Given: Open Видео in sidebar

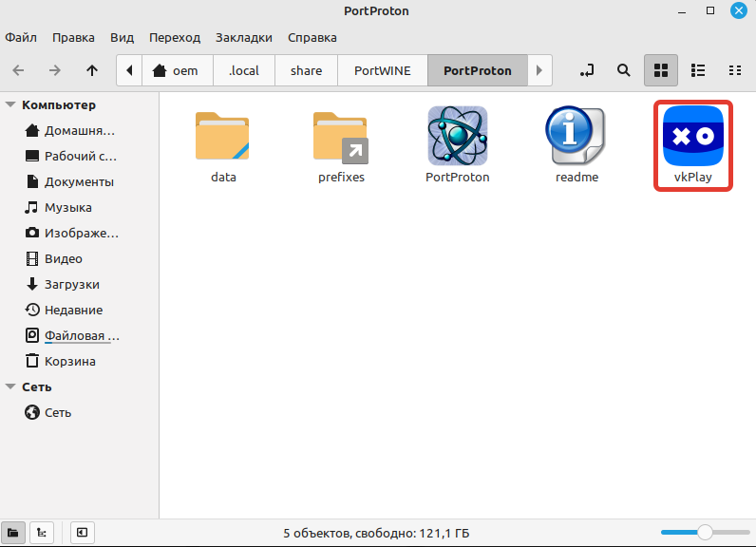Looking at the screenshot, I should click(x=53, y=259).
